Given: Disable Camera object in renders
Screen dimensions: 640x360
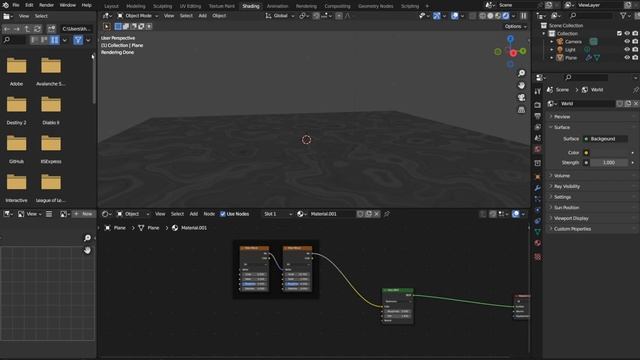Looking at the screenshot, I should 635,42.
